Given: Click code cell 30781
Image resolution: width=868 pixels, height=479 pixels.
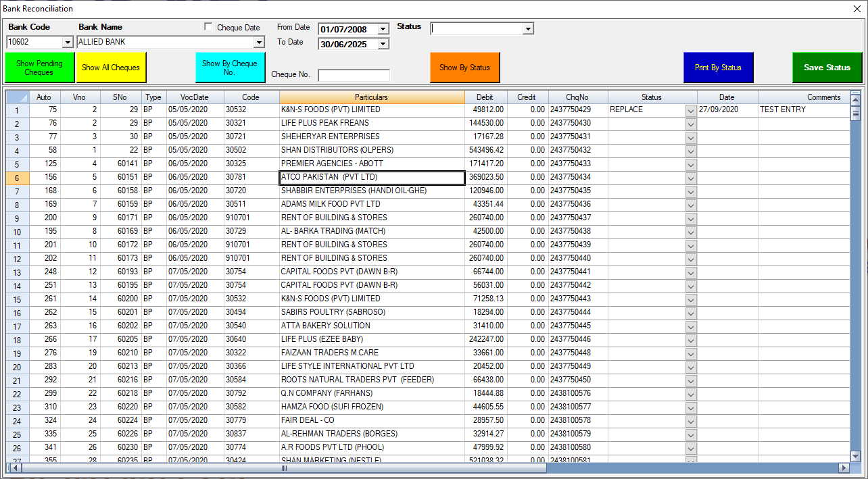Looking at the screenshot, I should (251, 177).
